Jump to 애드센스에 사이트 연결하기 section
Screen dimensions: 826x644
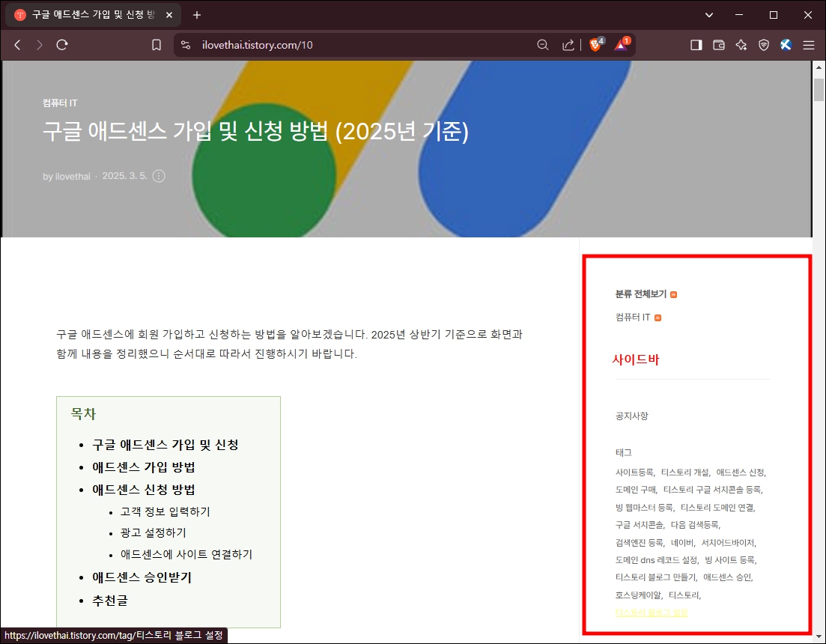186,554
